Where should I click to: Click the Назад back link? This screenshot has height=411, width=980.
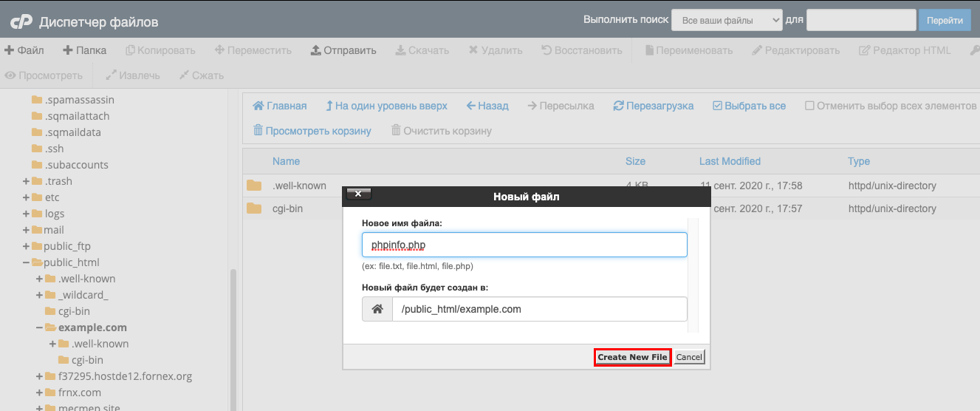click(487, 106)
